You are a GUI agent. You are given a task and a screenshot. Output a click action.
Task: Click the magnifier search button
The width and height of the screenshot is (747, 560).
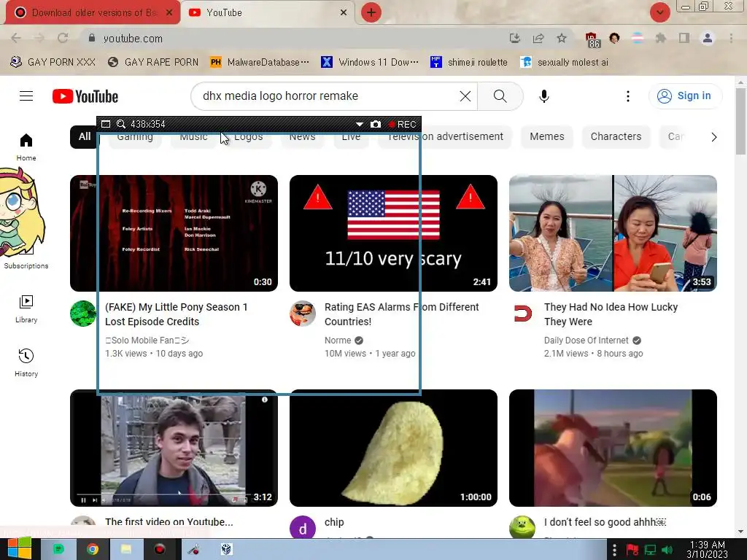(500, 96)
